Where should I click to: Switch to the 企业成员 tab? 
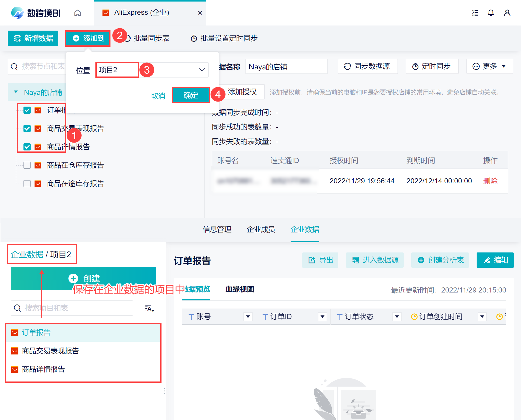pyautogui.click(x=261, y=229)
